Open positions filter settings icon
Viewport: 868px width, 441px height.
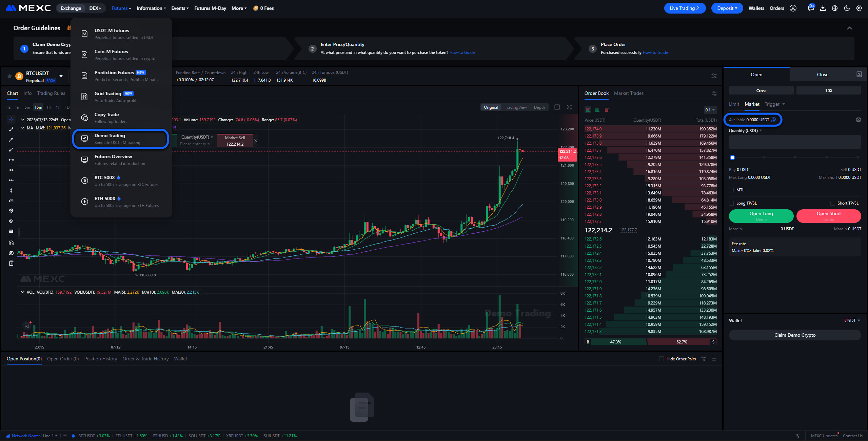pos(704,359)
